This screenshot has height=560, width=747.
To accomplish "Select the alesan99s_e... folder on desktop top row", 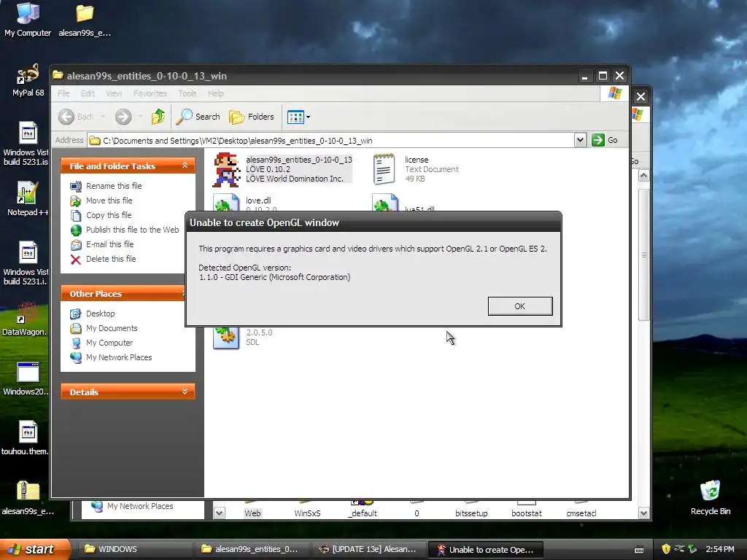I will (x=85, y=19).
